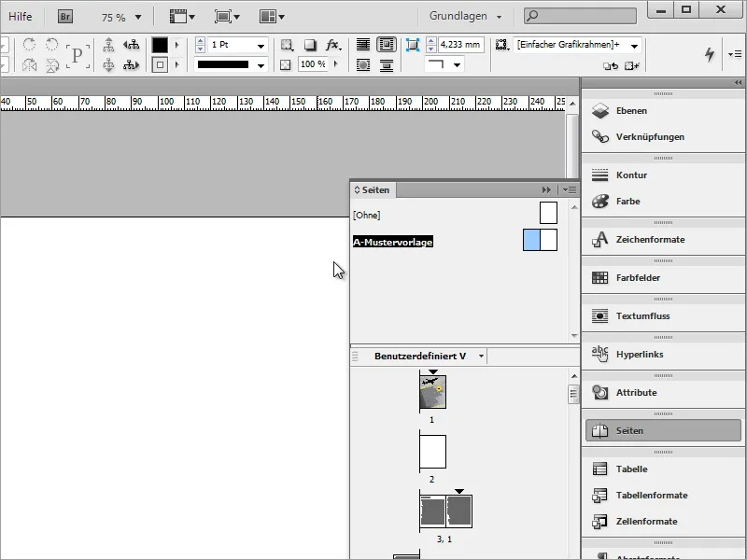Open the opacity slider arrow next to 100 %
Viewport: 747px width, 560px height.
tap(336, 63)
